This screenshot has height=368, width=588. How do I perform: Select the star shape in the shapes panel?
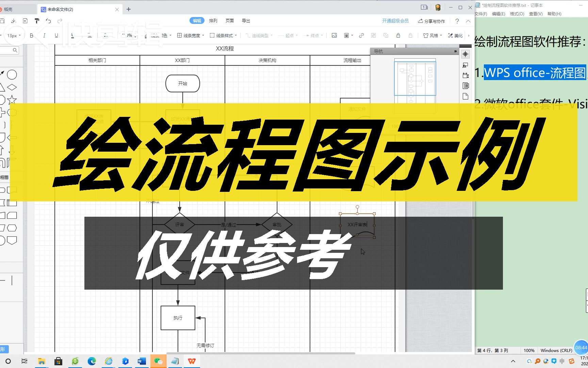[x=12, y=100]
